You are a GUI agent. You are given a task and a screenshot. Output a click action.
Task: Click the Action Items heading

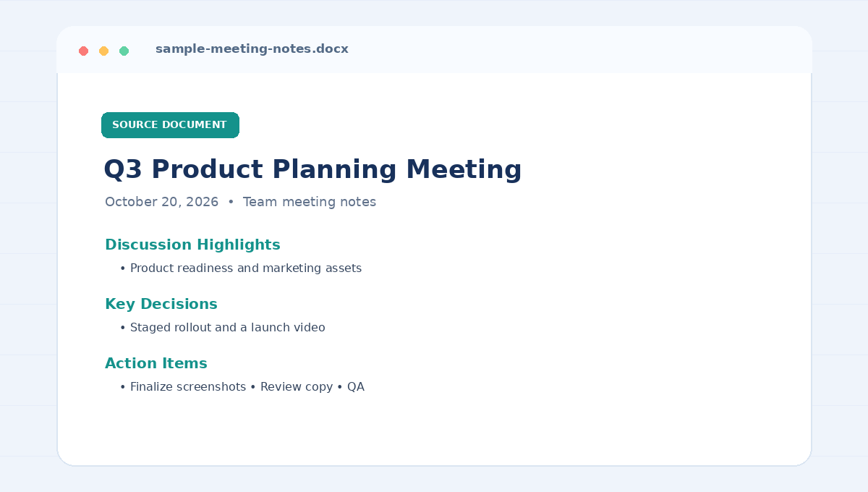156,363
